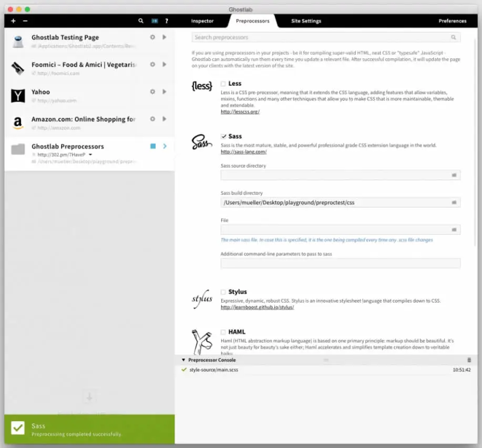Click the blue workspace icon in toolbar
Screen dimensions: 482x448
(155, 21)
